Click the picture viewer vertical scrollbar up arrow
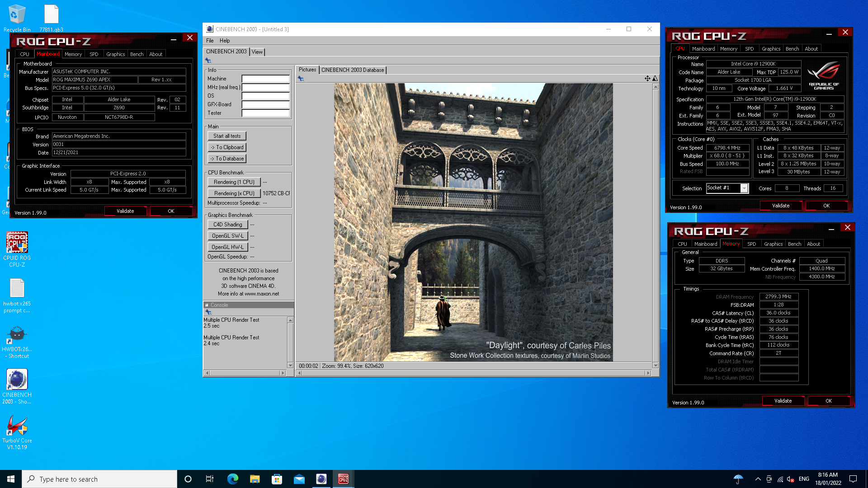The image size is (868, 488). [x=656, y=87]
